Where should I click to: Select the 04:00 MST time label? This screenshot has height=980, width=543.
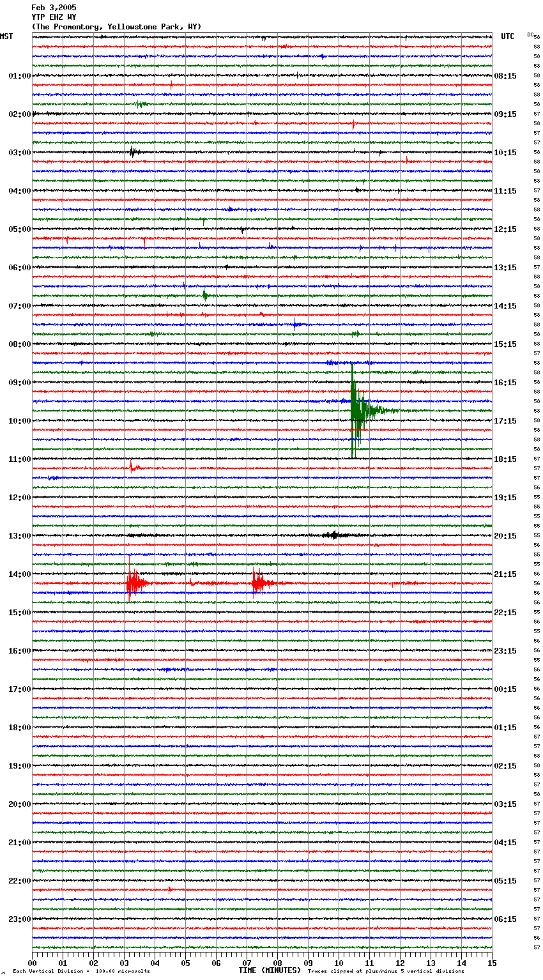[20, 191]
